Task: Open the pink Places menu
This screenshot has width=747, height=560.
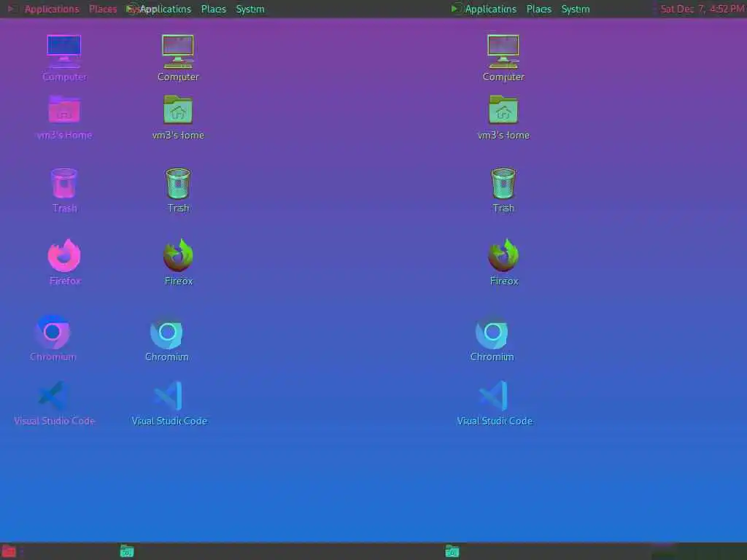Action: click(103, 9)
